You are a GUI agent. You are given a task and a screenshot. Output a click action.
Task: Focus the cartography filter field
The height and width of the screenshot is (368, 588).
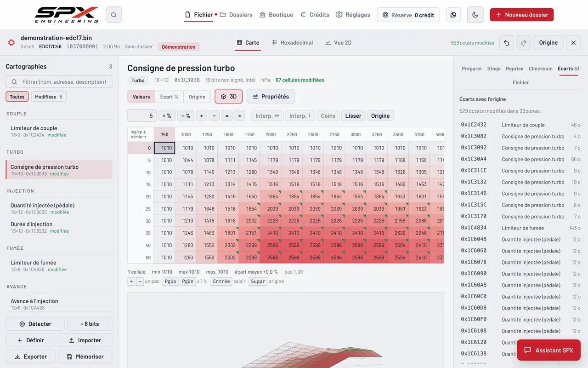click(x=59, y=82)
